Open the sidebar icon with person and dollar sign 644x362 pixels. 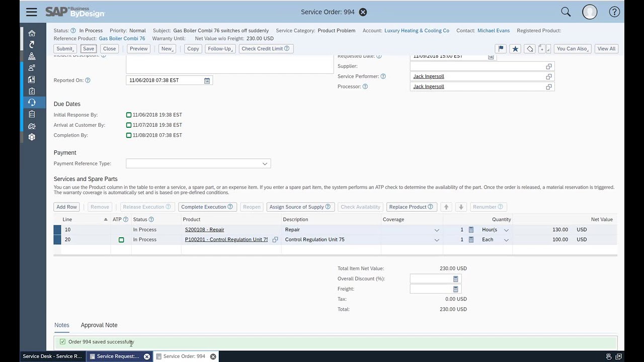tap(32, 79)
